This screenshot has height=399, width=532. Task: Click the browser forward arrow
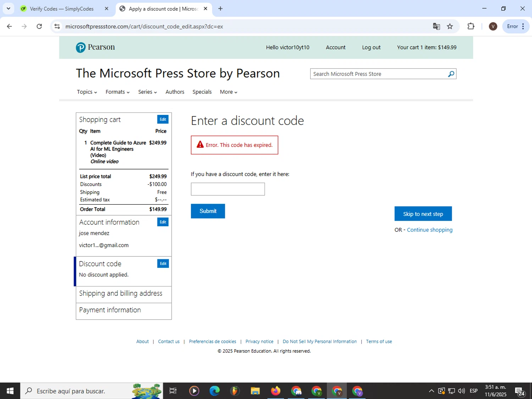point(24,26)
